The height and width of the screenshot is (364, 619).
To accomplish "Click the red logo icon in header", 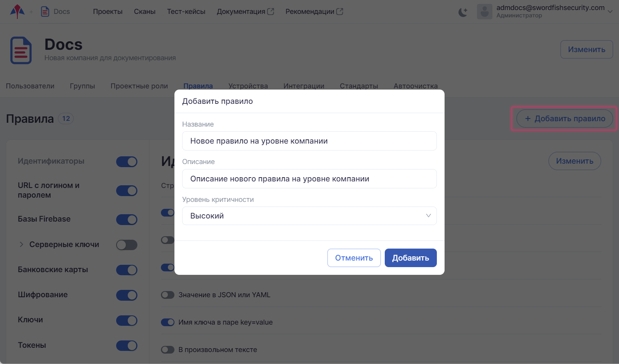I will tap(17, 12).
